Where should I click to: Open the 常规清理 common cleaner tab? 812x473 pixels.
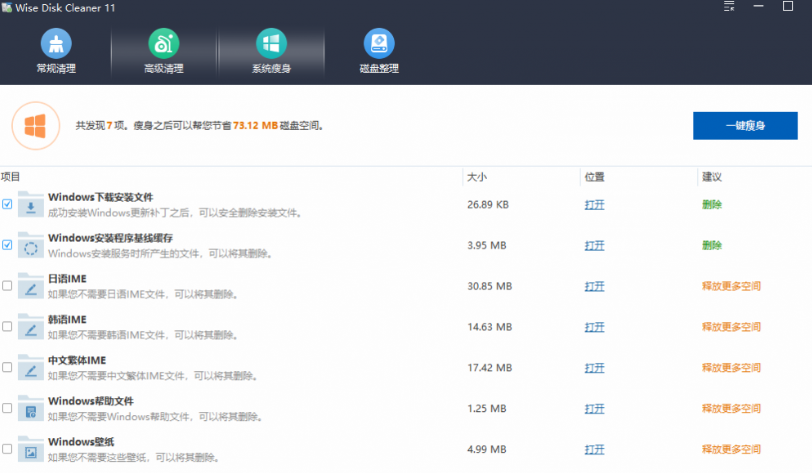56,51
